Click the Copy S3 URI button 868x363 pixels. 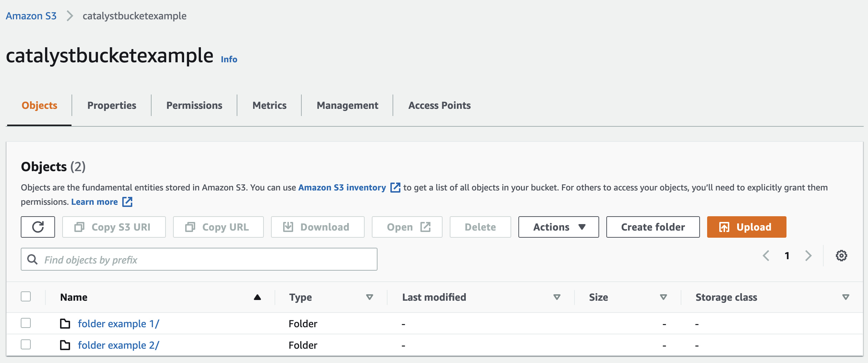tap(114, 227)
